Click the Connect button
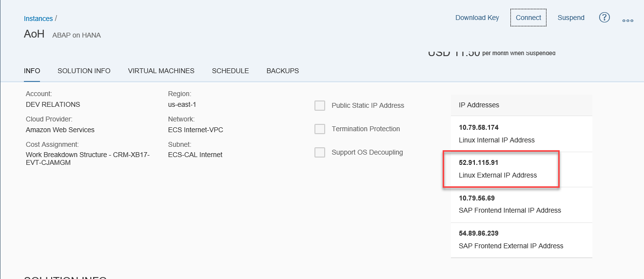This screenshot has height=279, width=644. [x=528, y=18]
